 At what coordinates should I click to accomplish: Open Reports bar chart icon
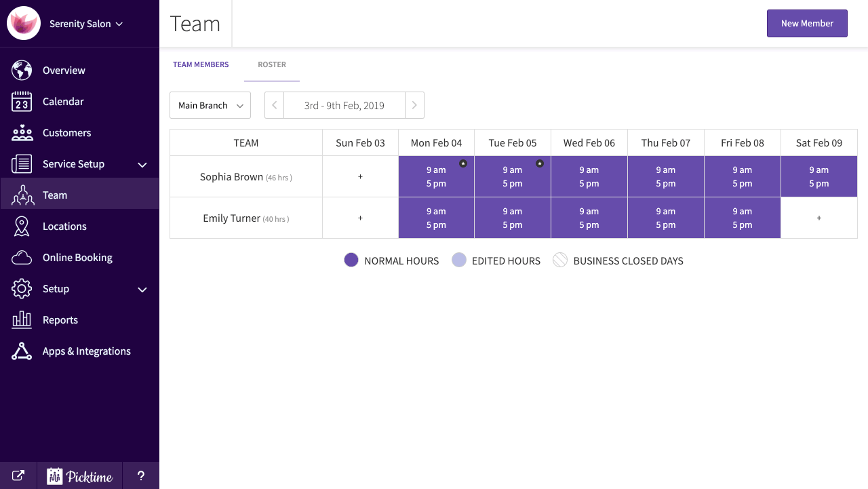(x=22, y=320)
